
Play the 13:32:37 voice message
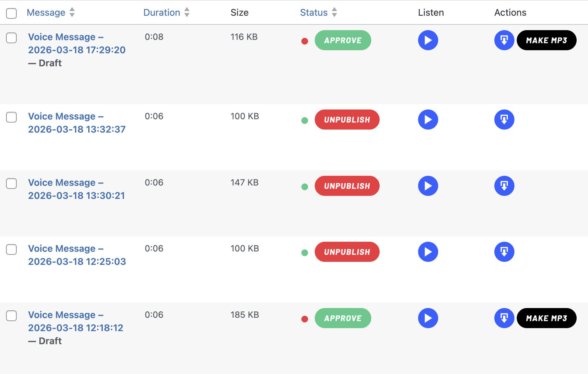[428, 120]
